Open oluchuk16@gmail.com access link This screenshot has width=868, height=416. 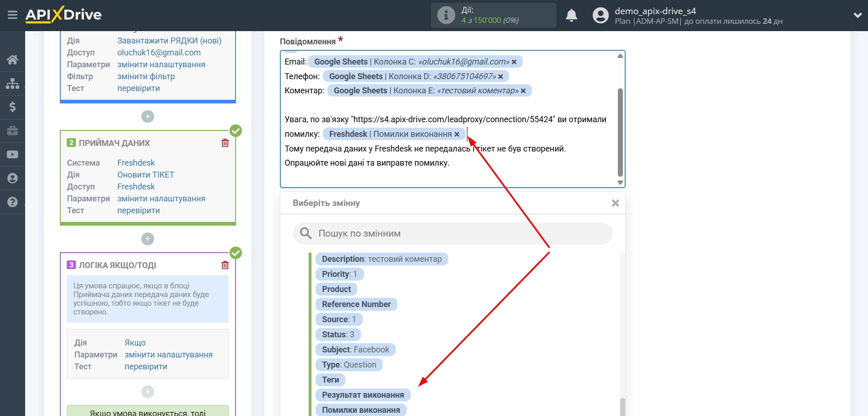tap(159, 53)
